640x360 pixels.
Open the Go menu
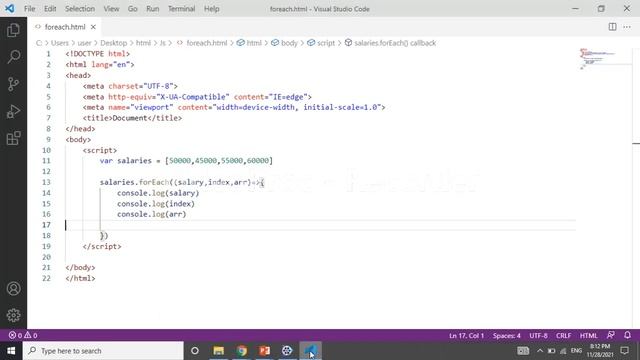(133, 9)
